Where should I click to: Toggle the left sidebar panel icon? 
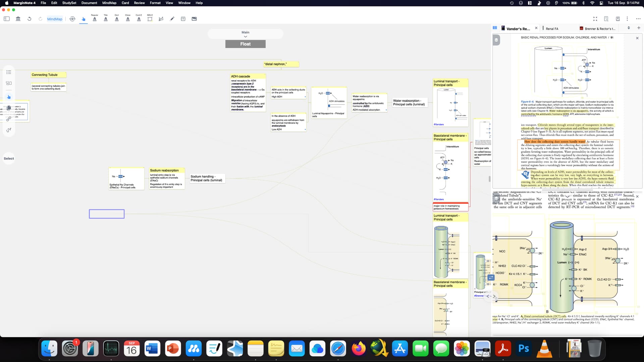coord(7,19)
